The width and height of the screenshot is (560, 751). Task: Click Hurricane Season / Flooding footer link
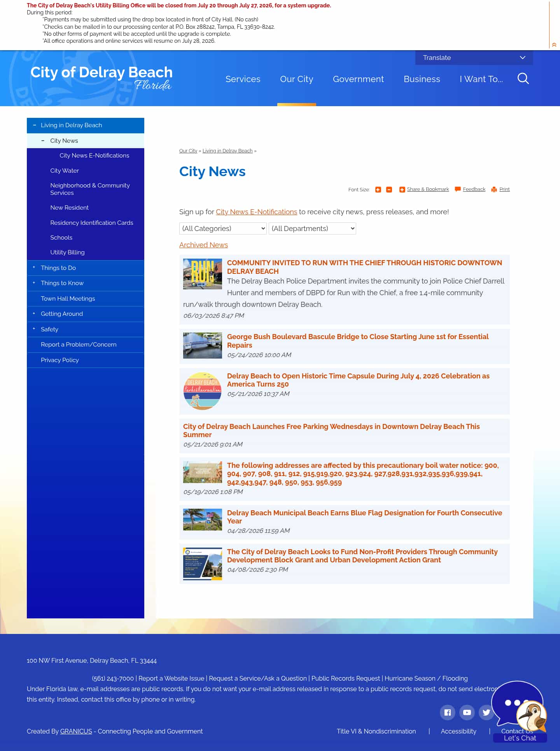coord(426,678)
